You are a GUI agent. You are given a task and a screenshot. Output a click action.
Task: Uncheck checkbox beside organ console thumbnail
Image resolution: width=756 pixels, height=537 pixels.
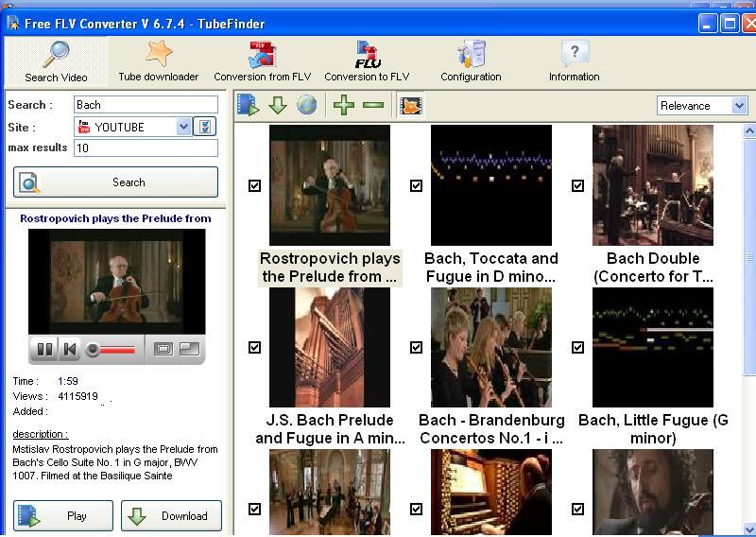tap(416, 509)
